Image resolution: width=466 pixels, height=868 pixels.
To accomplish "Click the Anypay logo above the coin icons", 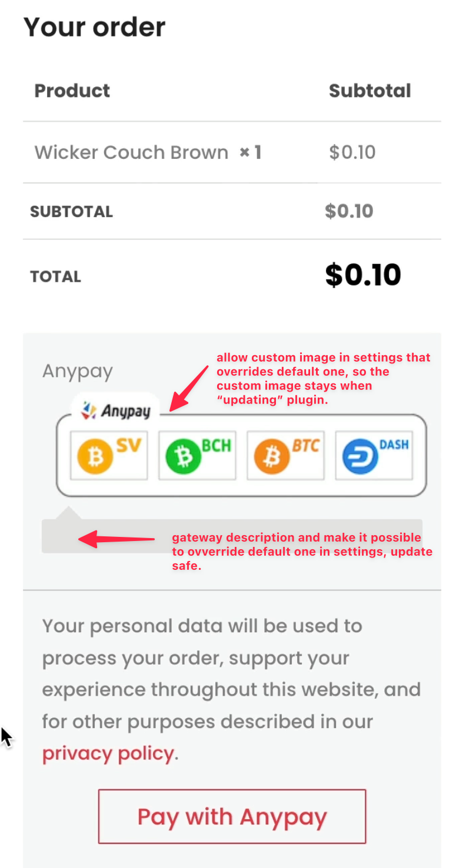I will click(x=115, y=410).
